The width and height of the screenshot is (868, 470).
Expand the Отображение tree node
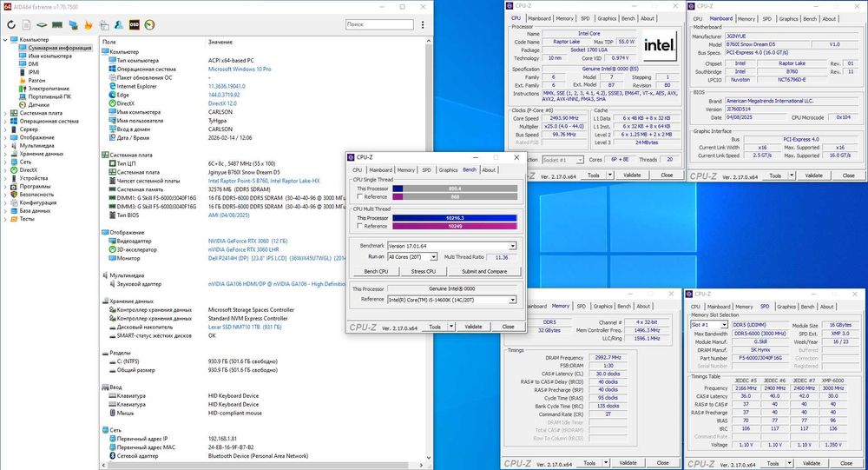point(5,137)
